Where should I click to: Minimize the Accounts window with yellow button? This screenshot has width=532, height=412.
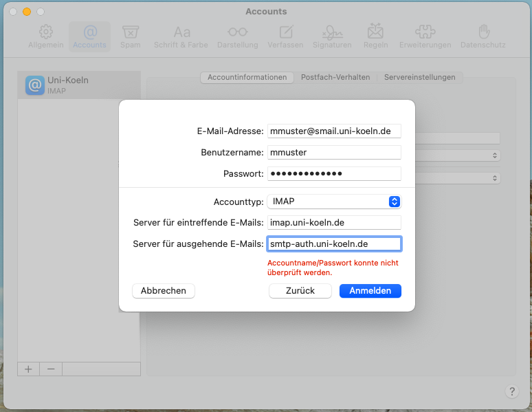[x=27, y=12]
